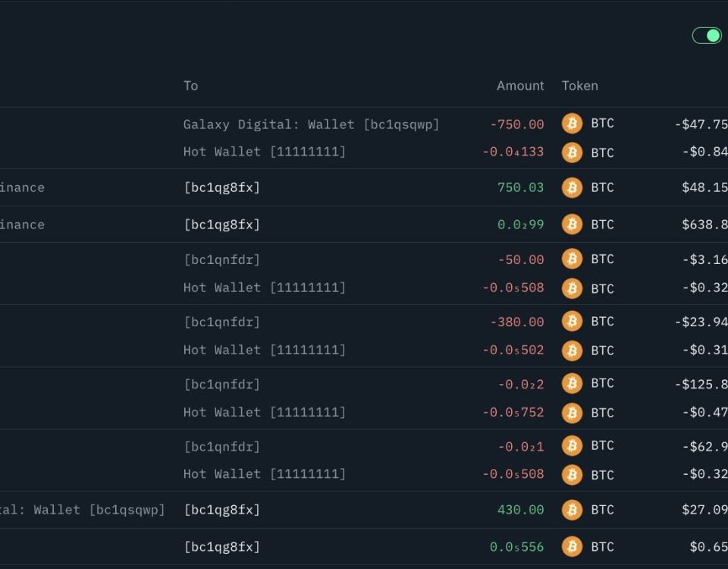Click the Bitcoin icon in the -380.00 row
This screenshot has width=728, height=569.
coord(572,322)
